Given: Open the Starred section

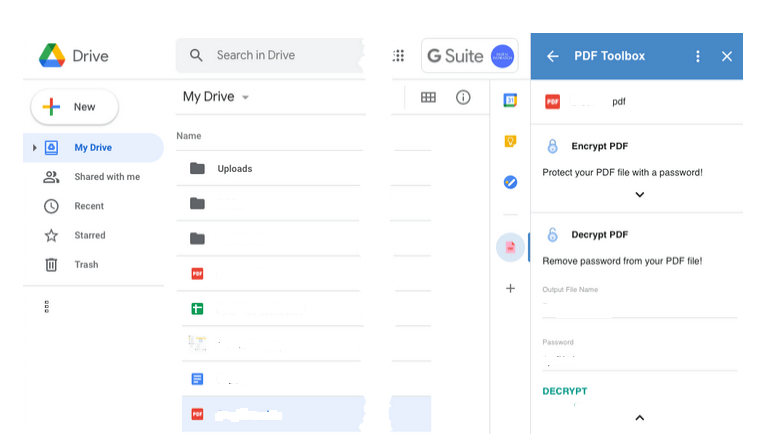Looking at the screenshot, I should [x=90, y=235].
